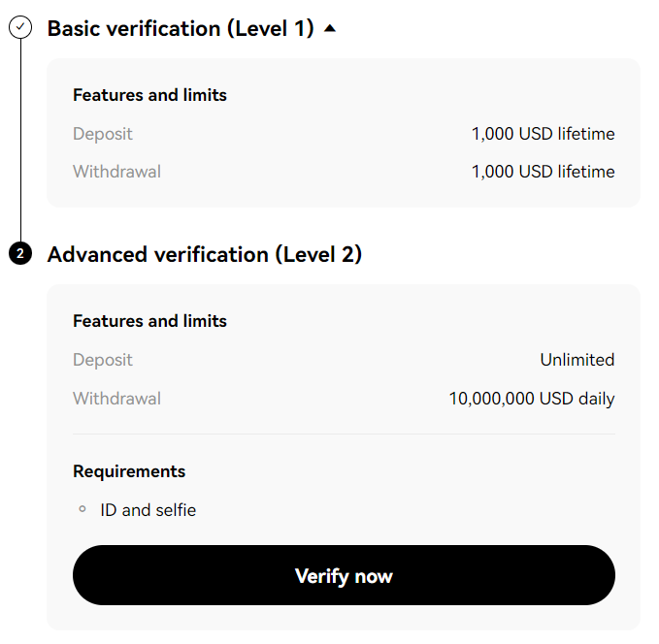The width and height of the screenshot is (659, 644).
Task: Click the vertical progress line between levels
Action: 20,141
